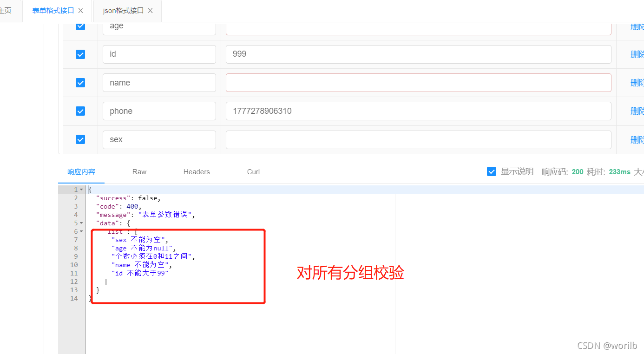This screenshot has height=354, width=644.
Task: Delete the phone parameter row
Action: coord(637,111)
